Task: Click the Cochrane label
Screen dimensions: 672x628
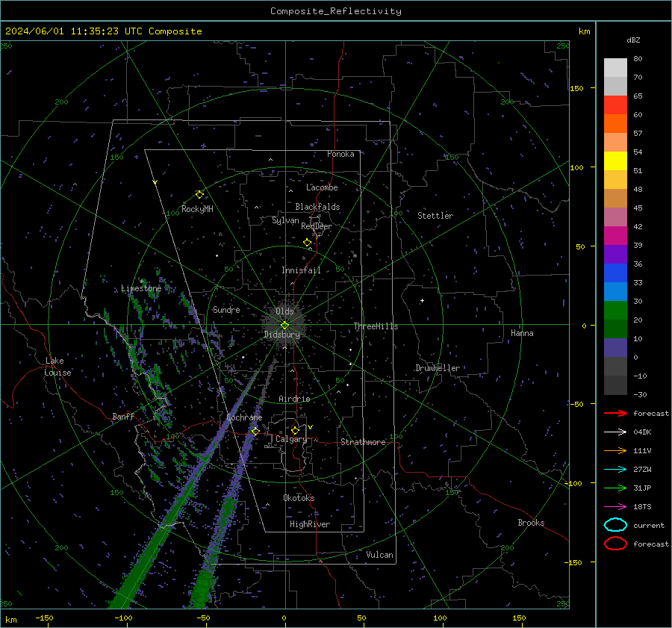Action: tap(244, 417)
